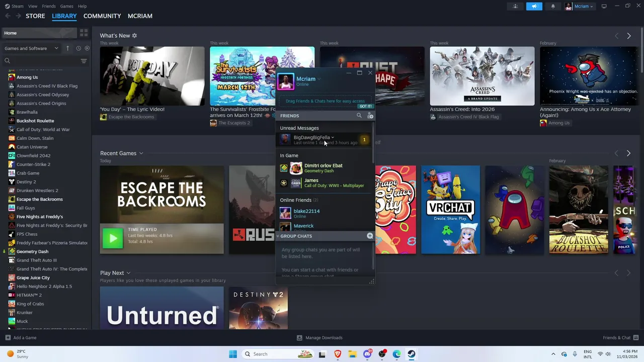Image resolution: width=644 pixels, height=362 pixels.
Task: Enter Big Picture mode monitor icon
Action: click(604, 6)
